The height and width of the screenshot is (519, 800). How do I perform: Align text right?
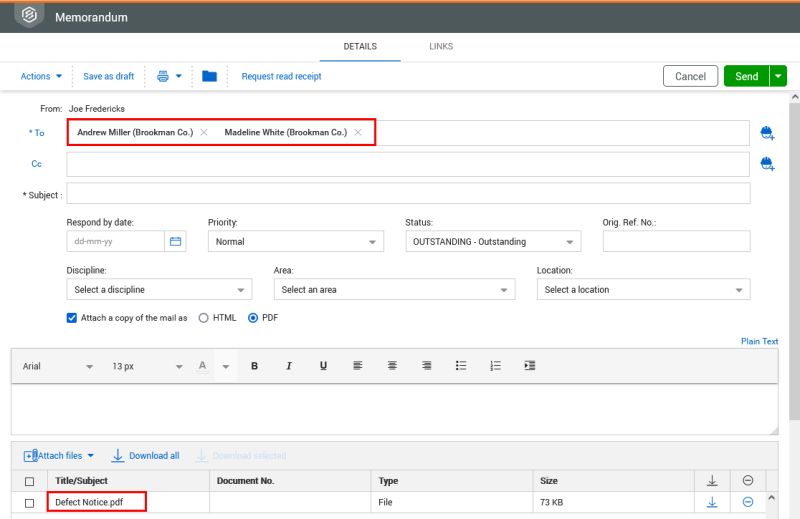coord(427,365)
